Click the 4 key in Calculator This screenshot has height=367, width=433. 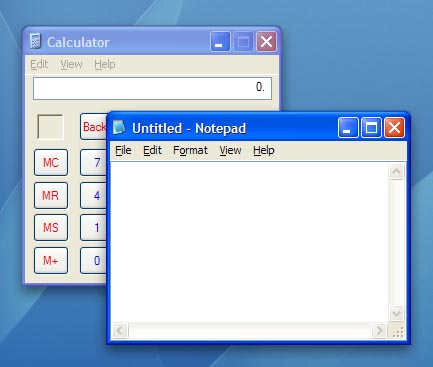pyautogui.click(x=94, y=195)
